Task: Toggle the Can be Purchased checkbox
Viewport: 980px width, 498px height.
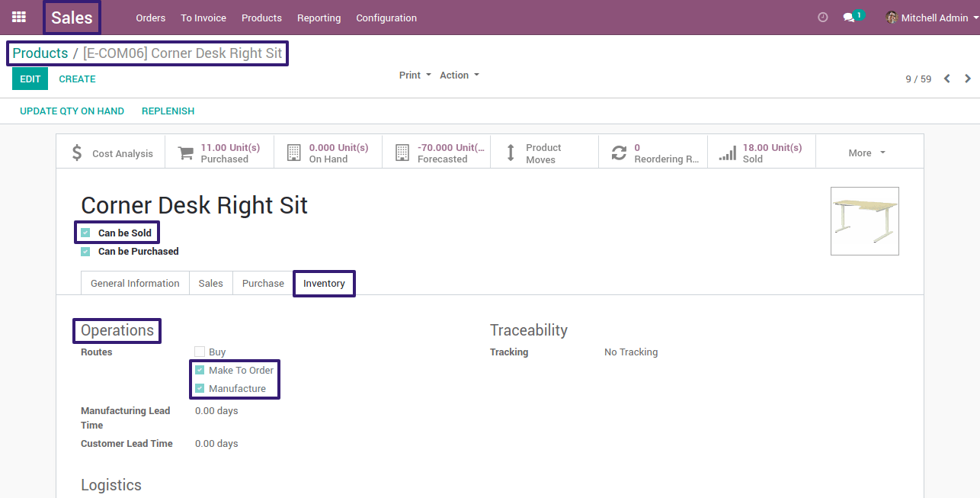Action: click(x=85, y=251)
